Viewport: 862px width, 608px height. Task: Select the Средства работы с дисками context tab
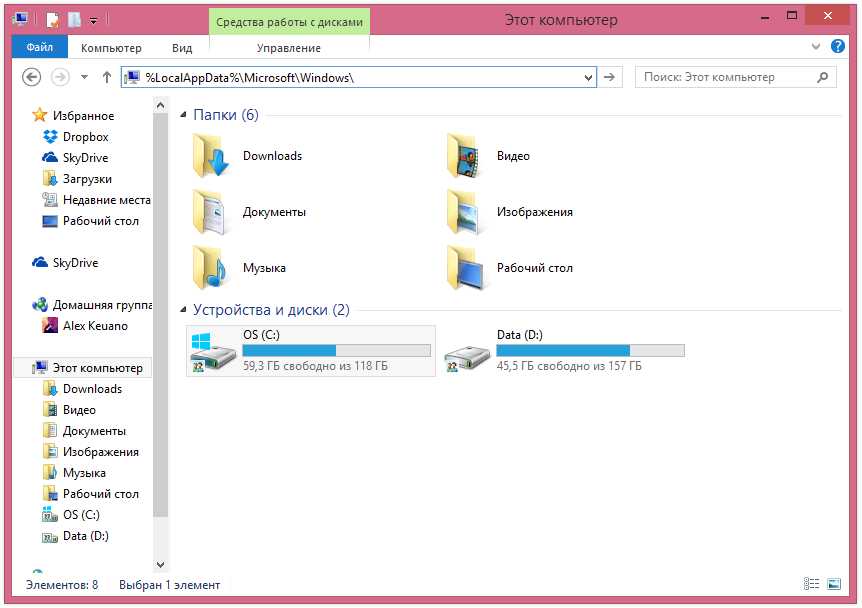coord(289,22)
